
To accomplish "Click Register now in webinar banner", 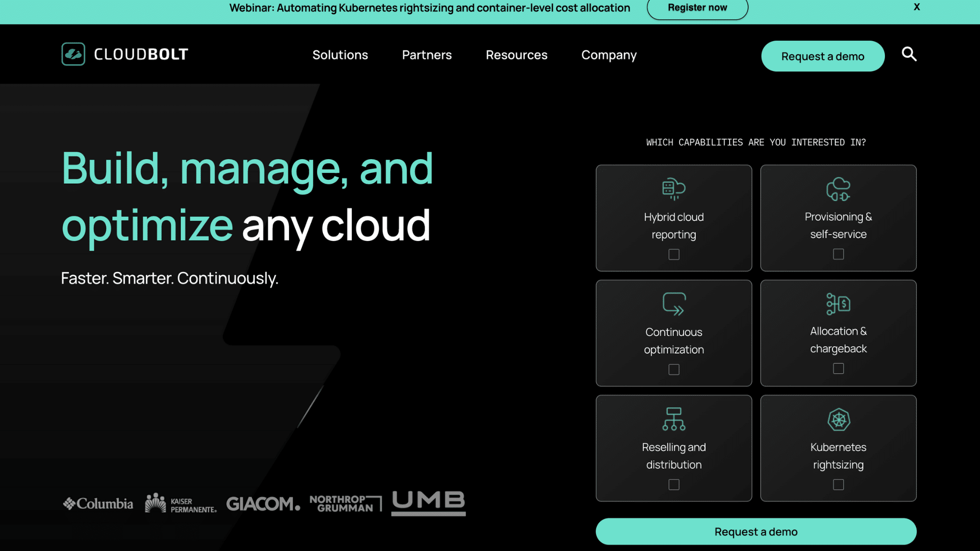I will (x=697, y=8).
